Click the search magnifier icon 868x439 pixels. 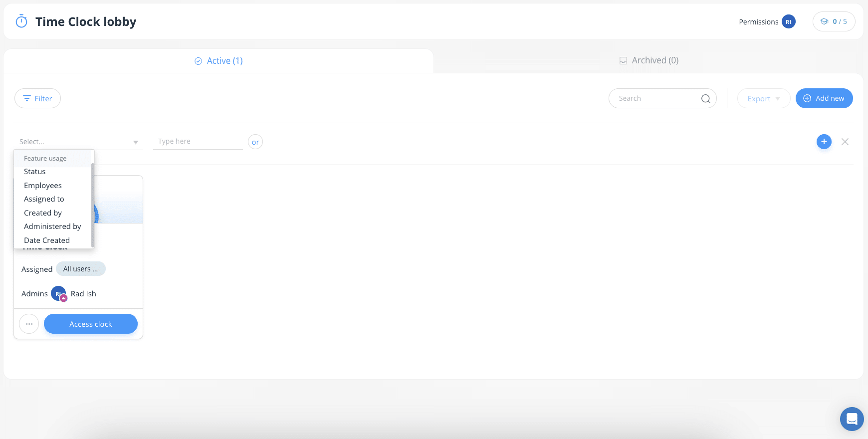[x=705, y=99]
